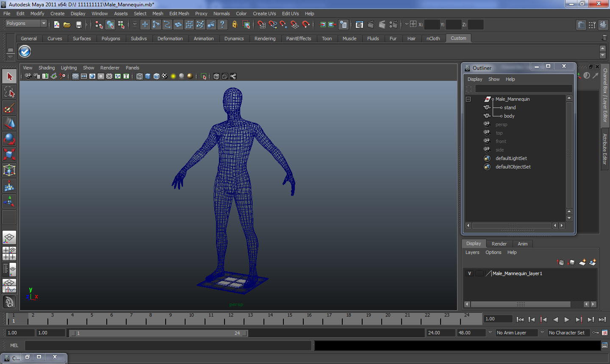Click the Open Scene folder icon
Viewport: 610px width, 364px height.
click(67, 25)
